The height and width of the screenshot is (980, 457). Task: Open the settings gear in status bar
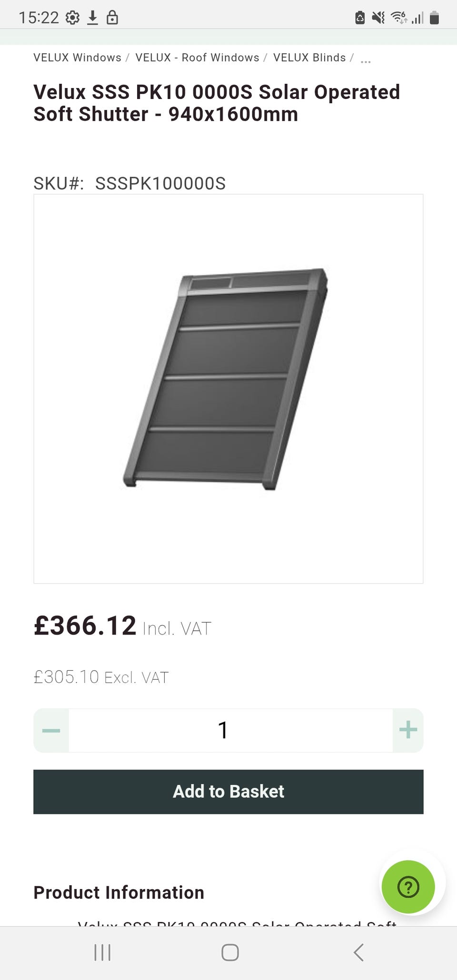[x=73, y=18]
